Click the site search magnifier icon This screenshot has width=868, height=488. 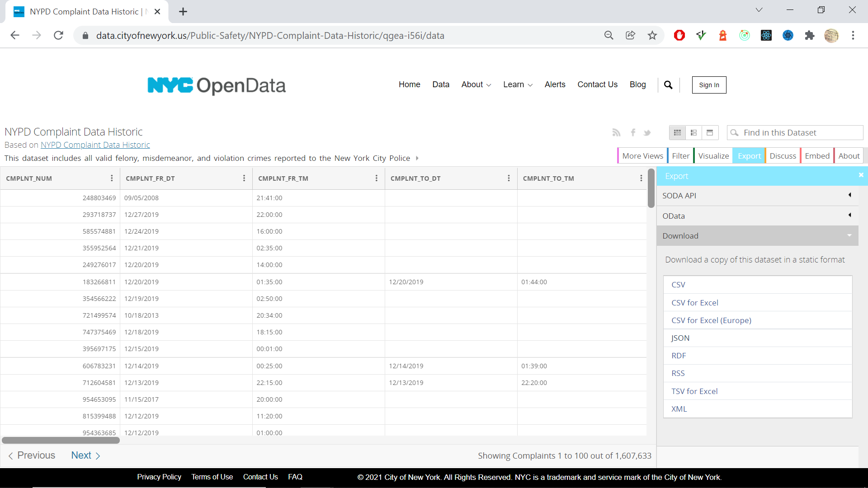(x=668, y=85)
